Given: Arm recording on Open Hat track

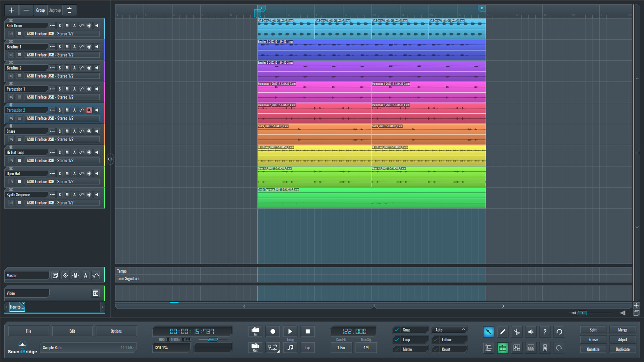Looking at the screenshot, I should (x=89, y=174).
